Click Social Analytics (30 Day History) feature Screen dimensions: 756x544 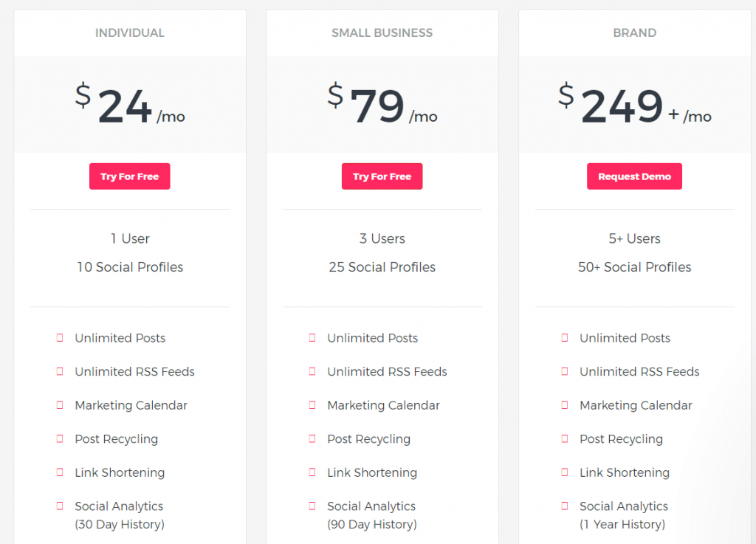pyautogui.click(x=120, y=515)
